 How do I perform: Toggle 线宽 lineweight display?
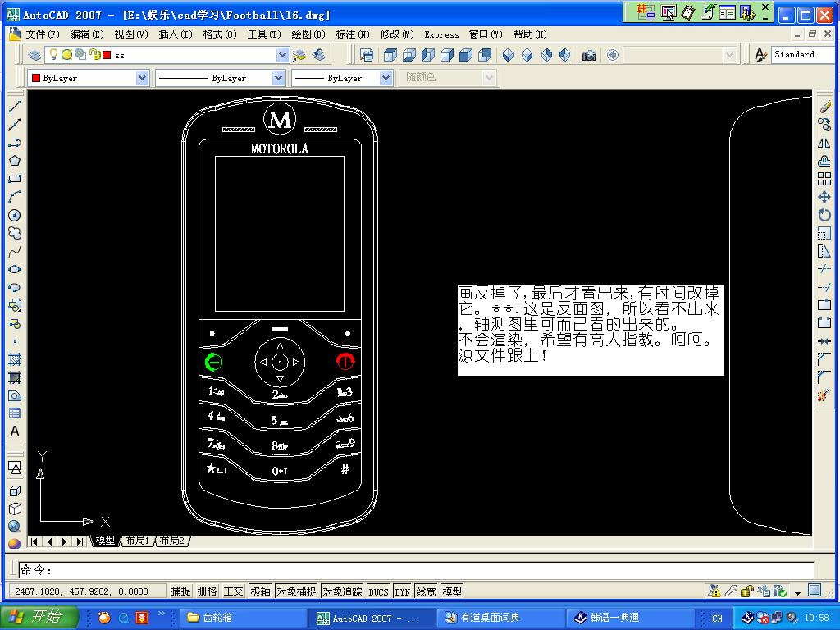click(426, 591)
